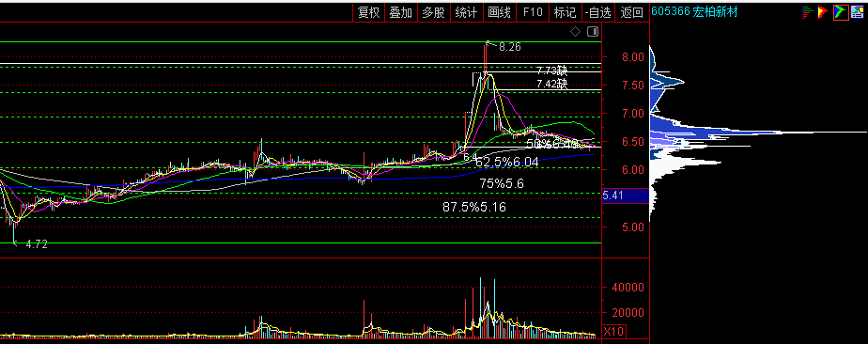Open the 复权 price adjustment option
The image size is (868, 344).
point(368,13)
